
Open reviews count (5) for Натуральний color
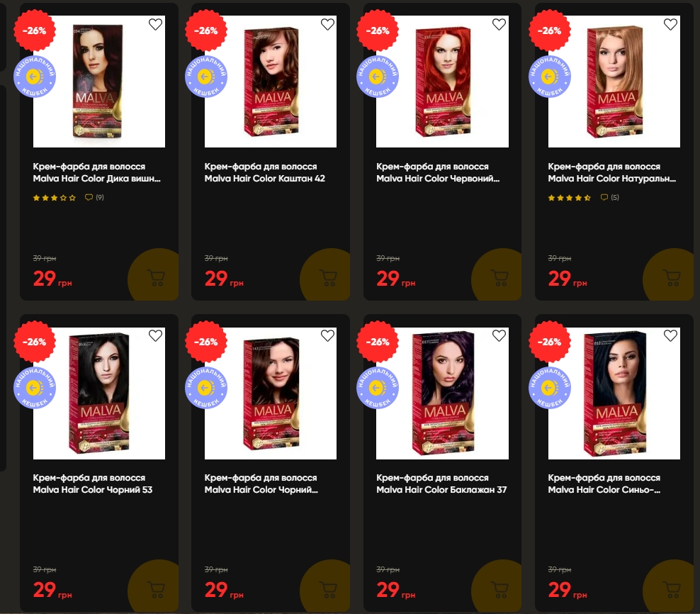(610, 197)
